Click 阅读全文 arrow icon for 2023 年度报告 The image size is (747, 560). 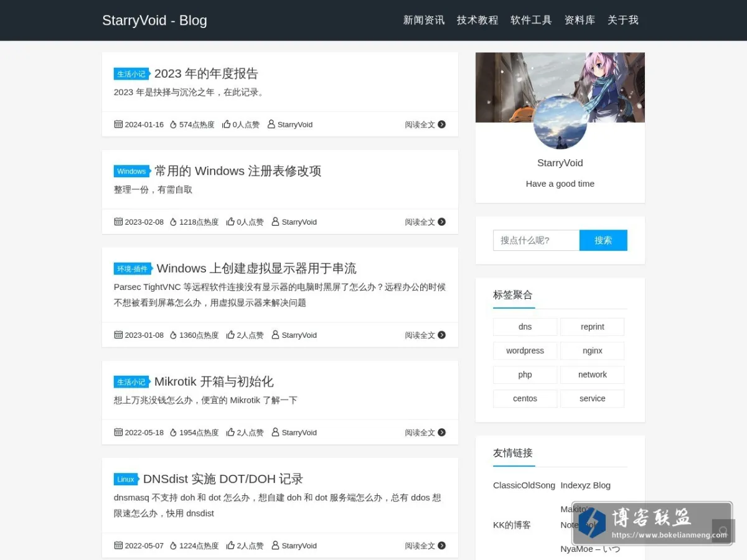coord(441,124)
